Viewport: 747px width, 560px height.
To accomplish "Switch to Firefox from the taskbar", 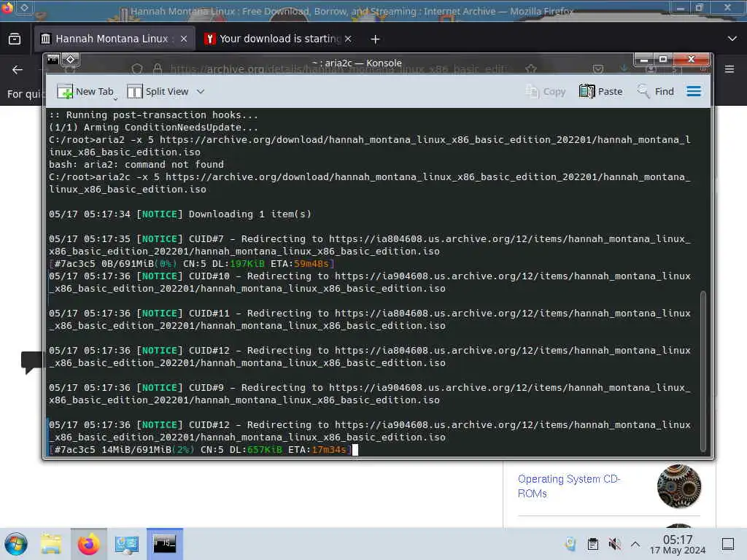I will point(88,544).
